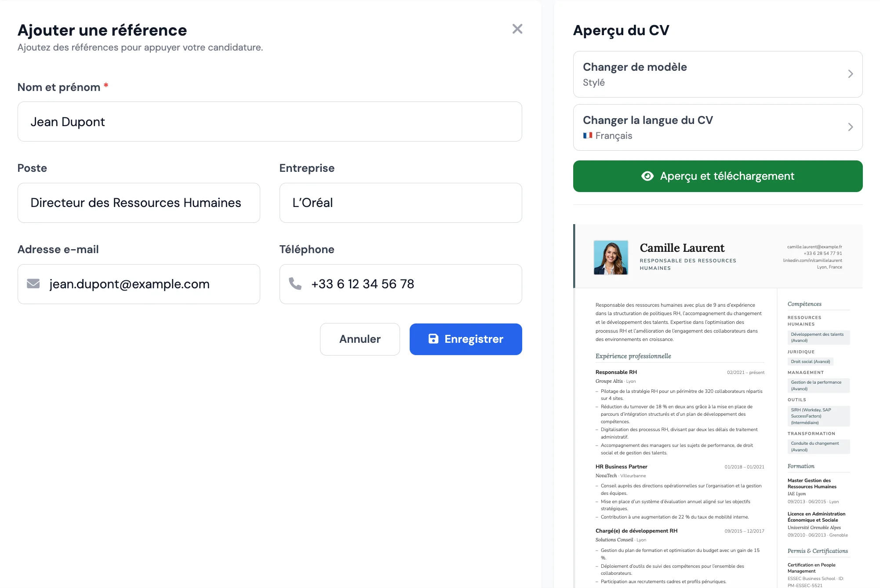Select the Entreprise field showing L'Oréal
Image resolution: width=880 pixels, height=588 pixels.
tap(400, 203)
